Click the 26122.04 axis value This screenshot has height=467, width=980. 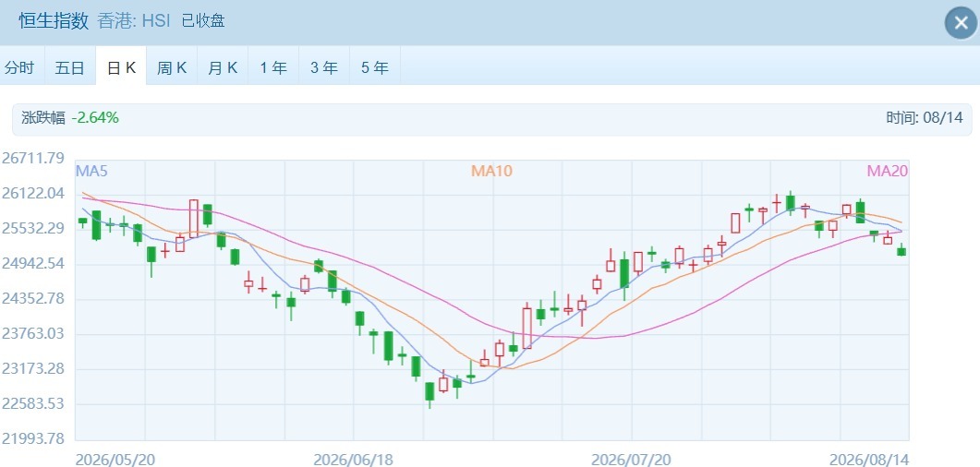tap(33, 194)
